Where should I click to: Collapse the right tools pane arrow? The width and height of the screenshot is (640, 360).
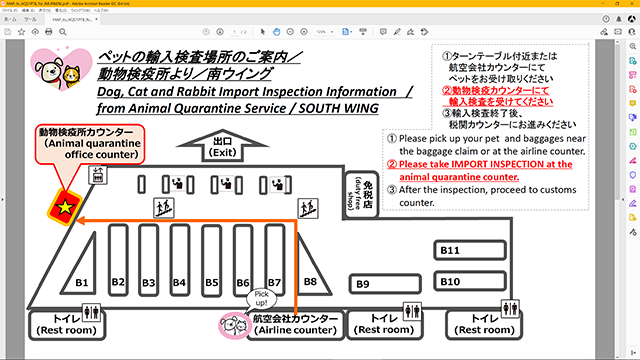(x=622, y=200)
